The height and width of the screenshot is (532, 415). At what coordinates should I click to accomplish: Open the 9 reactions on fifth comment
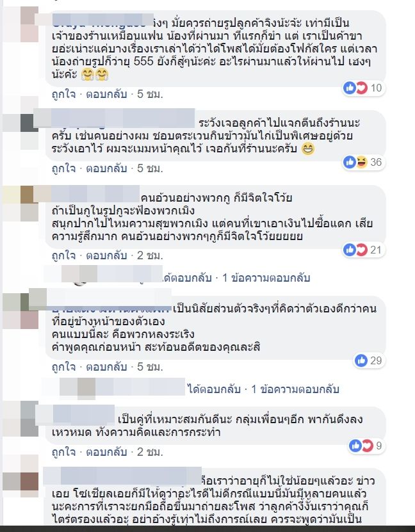pyautogui.click(x=366, y=446)
